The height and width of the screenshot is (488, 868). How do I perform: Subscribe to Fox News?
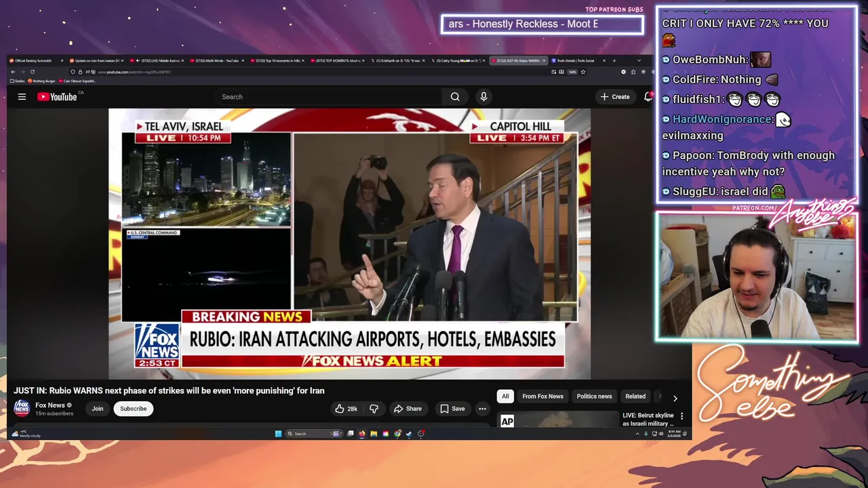[133, 409]
